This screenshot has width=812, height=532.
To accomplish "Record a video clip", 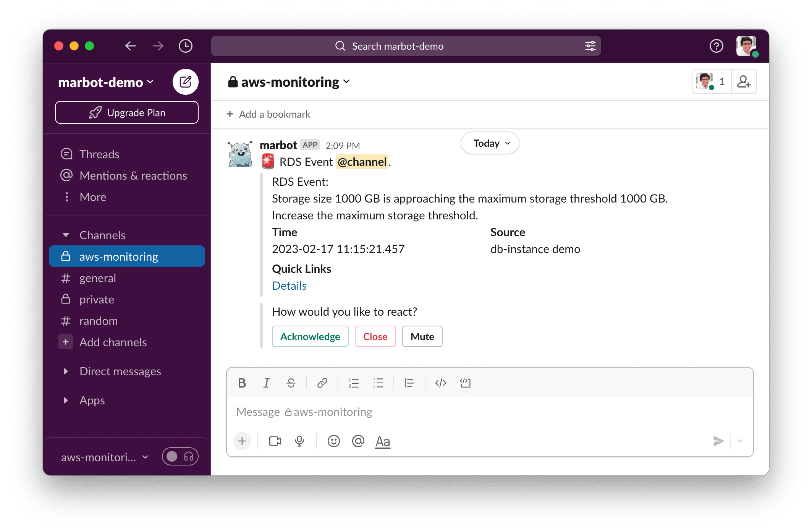I will [x=275, y=441].
